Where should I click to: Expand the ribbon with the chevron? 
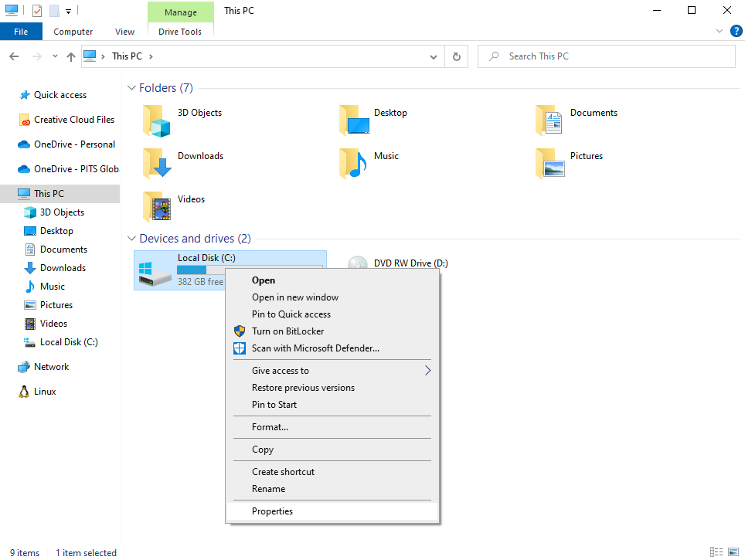pyautogui.click(x=719, y=32)
